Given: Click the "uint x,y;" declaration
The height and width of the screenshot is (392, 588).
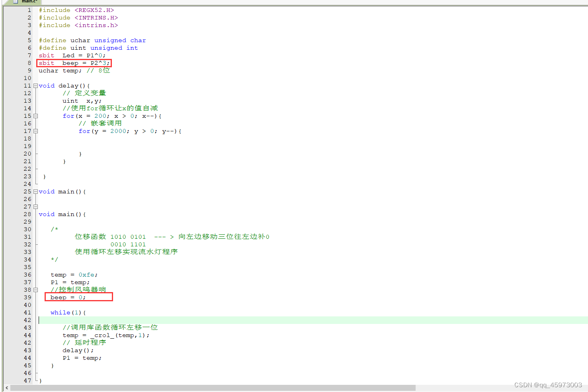Looking at the screenshot, I should [x=82, y=101].
